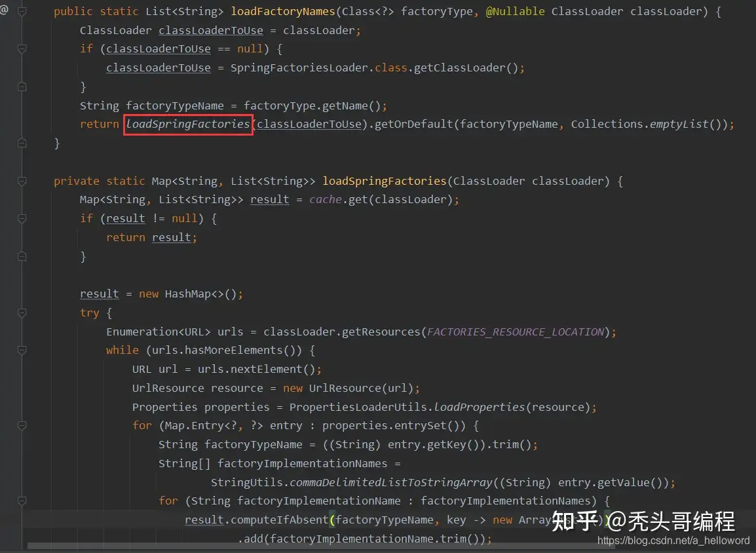Click the horizontal scrollbar at editor bottom

[320, 546]
